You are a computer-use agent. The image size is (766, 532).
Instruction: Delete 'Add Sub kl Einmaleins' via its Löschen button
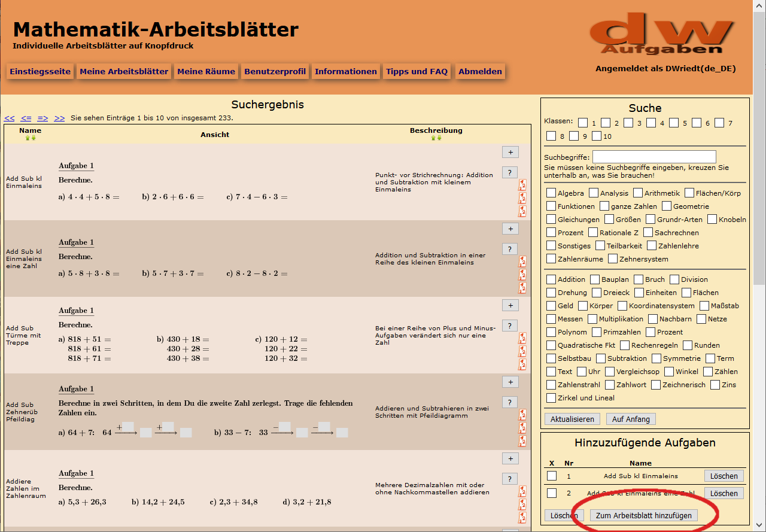point(724,476)
